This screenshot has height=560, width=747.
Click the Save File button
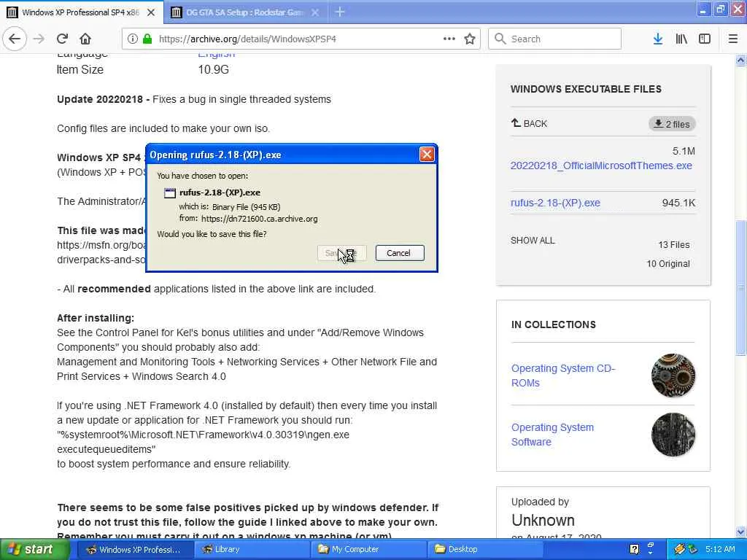(x=341, y=253)
